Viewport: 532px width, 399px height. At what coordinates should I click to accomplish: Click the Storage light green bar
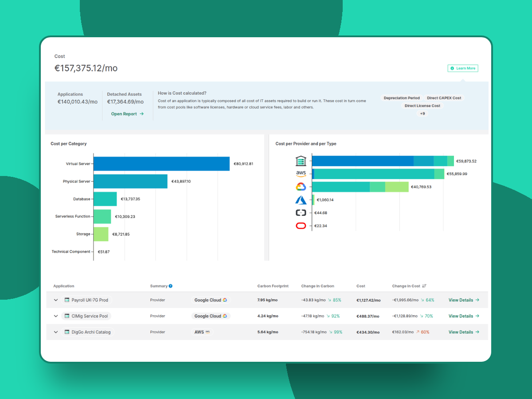101,234
